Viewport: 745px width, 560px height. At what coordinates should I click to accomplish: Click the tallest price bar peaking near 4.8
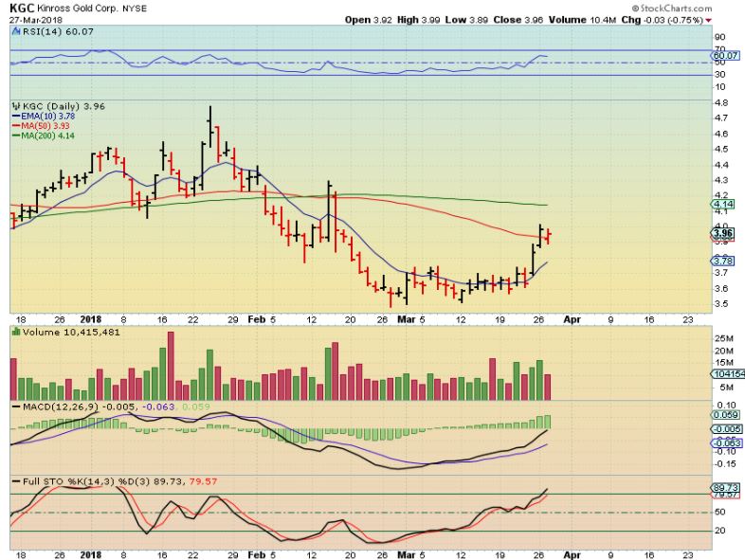pyautogui.click(x=209, y=126)
